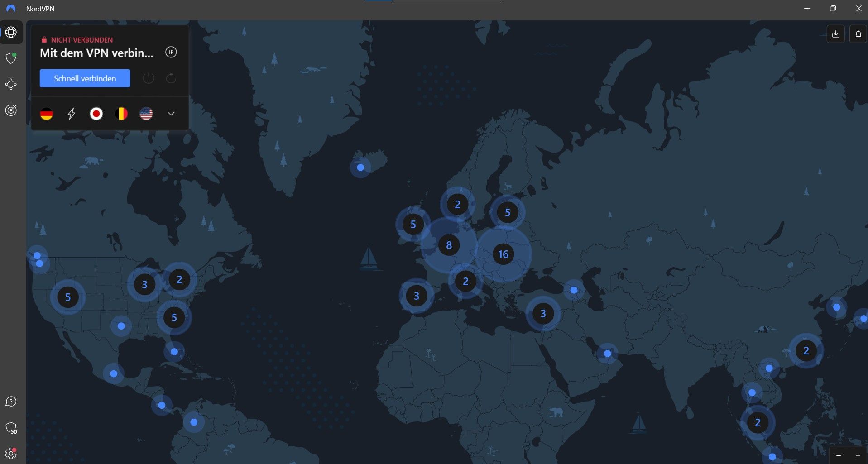Connect via the Germany flag shortcut

pyautogui.click(x=47, y=114)
